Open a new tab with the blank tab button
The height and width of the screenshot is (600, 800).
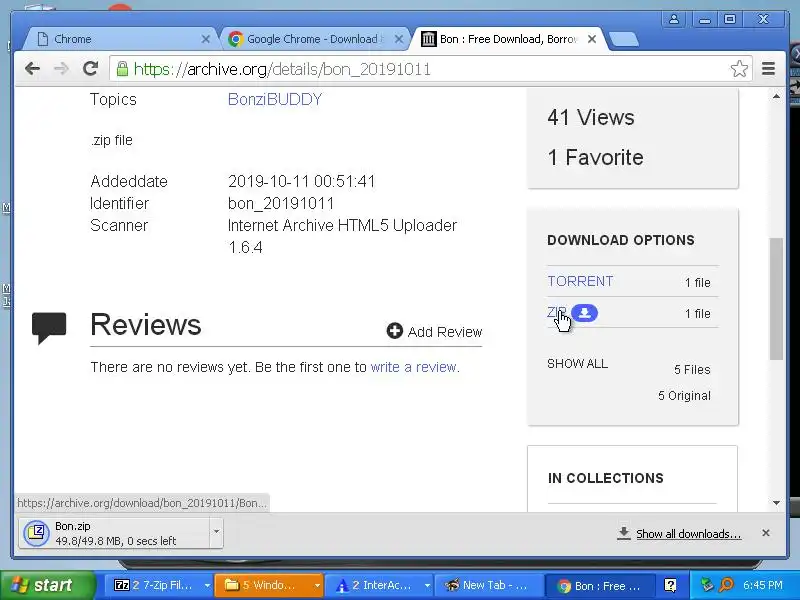coord(623,39)
